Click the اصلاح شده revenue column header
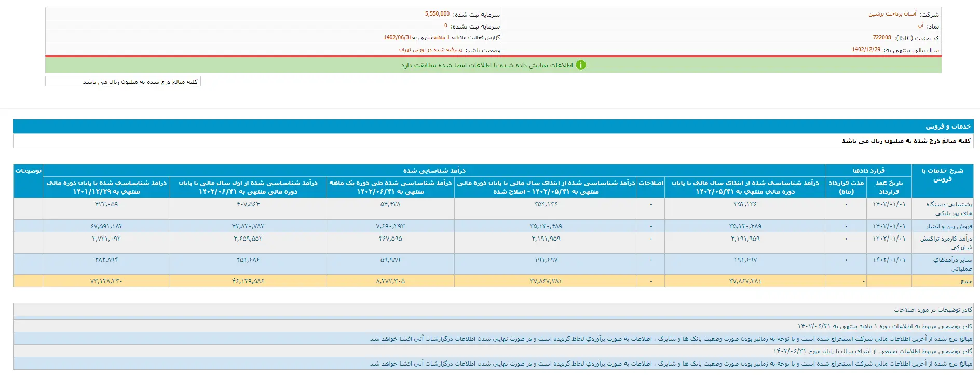Viewport: 980px width, 377px height. 546,187
